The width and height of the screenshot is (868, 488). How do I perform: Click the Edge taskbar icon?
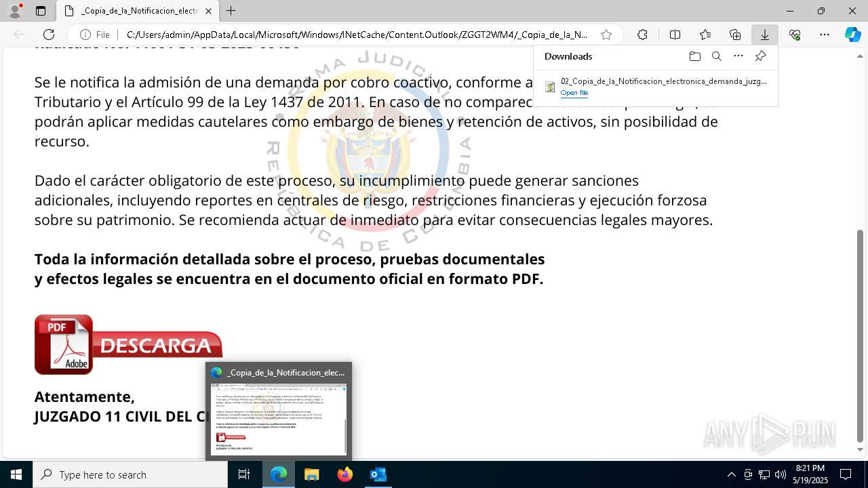pos(279,474)
